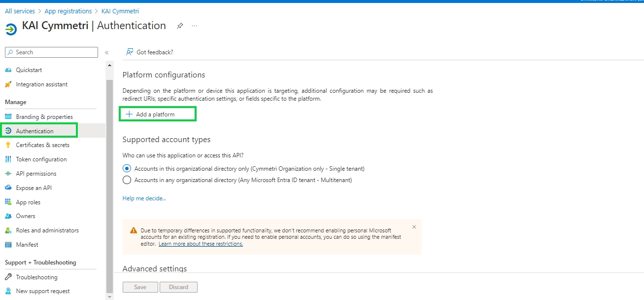Open the Help me decide link
The image size is (644, 300).
click(x=144, y=198)
